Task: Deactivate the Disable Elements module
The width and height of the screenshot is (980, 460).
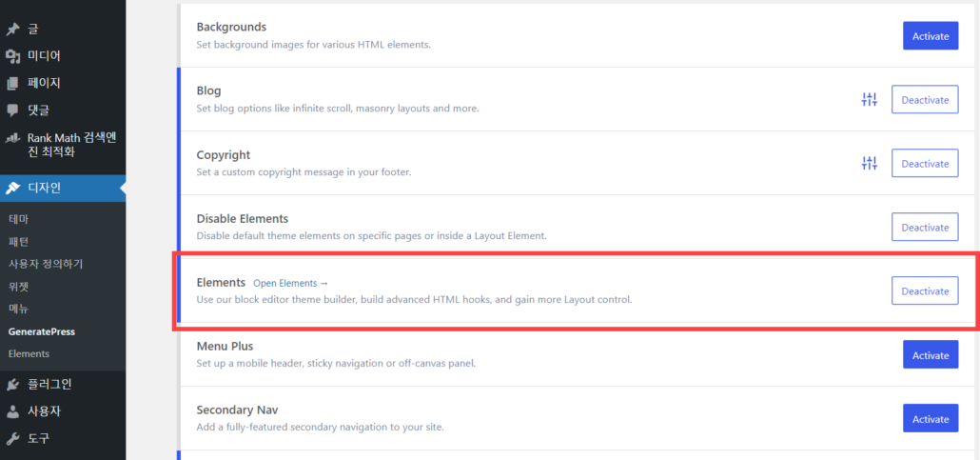Action: click(x=925, y=228)
